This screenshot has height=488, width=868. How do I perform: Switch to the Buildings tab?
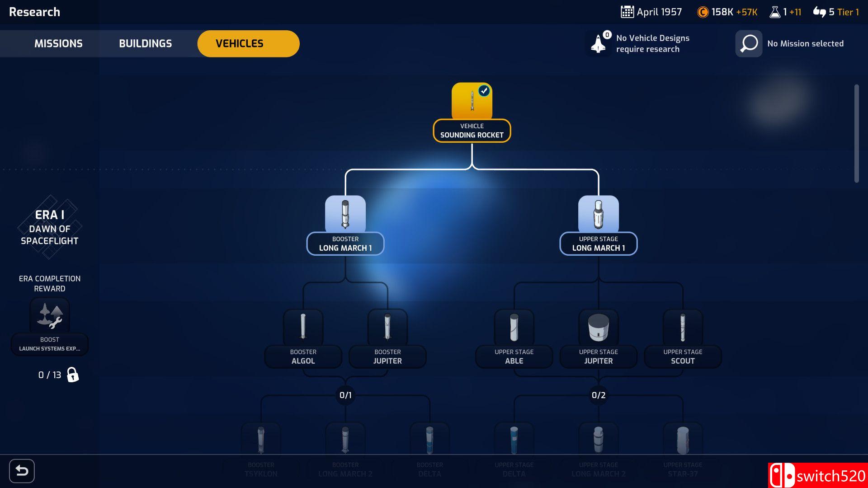[x=145, y=44]
